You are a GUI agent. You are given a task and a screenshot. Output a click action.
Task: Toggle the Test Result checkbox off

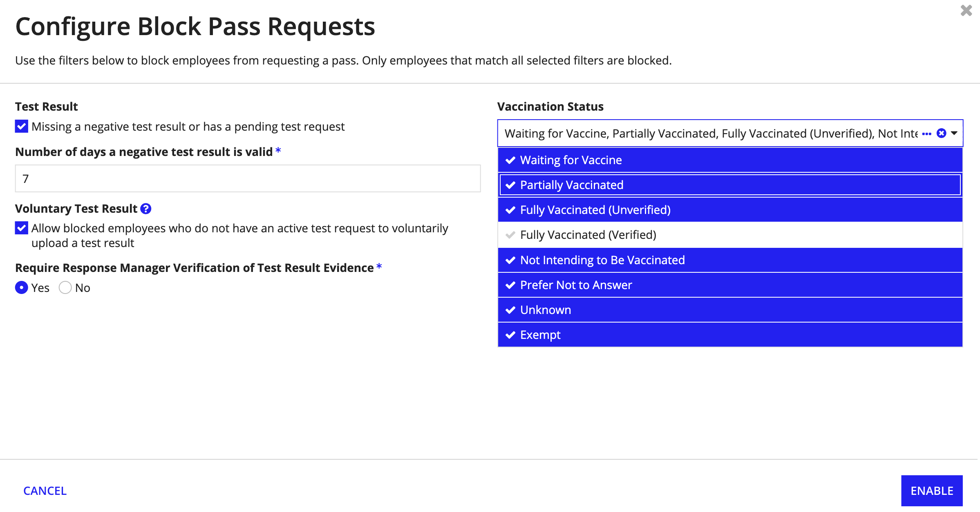[x=21, y=126]
